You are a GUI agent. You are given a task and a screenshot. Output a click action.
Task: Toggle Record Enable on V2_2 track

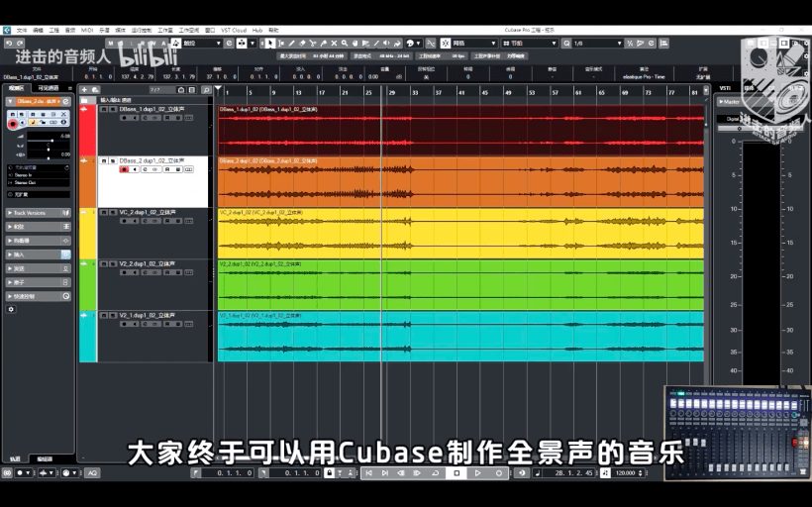click(125, 272)
